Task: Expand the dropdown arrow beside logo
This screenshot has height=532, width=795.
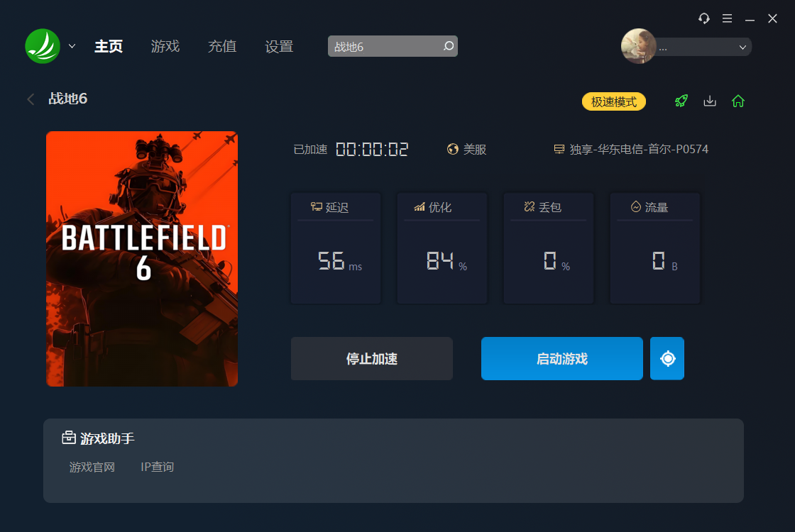Action: click(72, 46)
